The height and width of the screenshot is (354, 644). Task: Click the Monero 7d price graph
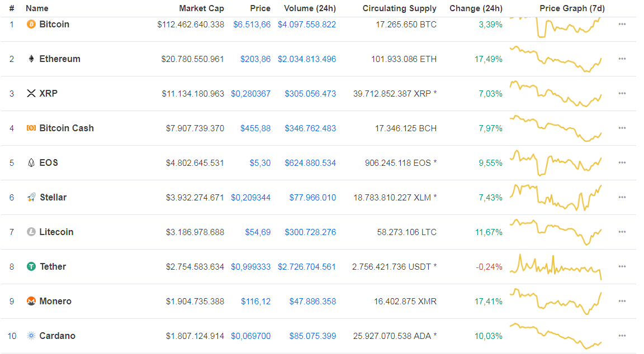pyautogui.click(x=555, y=302)
